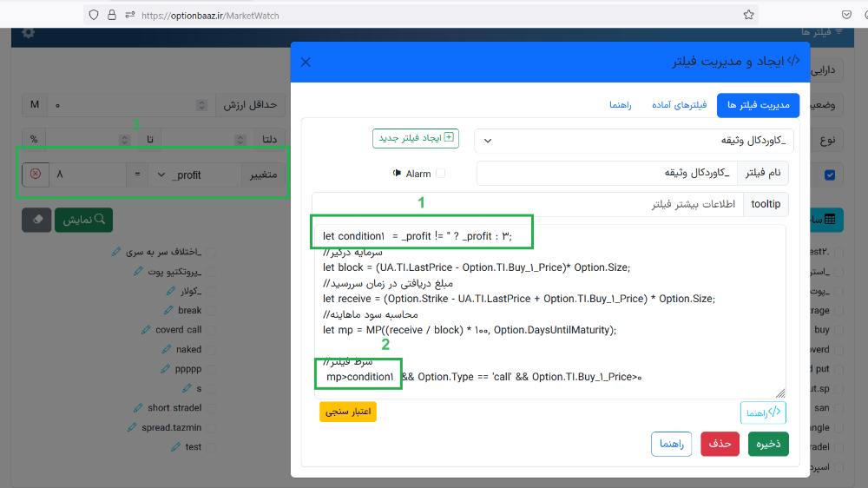The image size is (868, 488).
Task: Switch to 'فیلترهای آماده' tab
Action: point(680,105)
